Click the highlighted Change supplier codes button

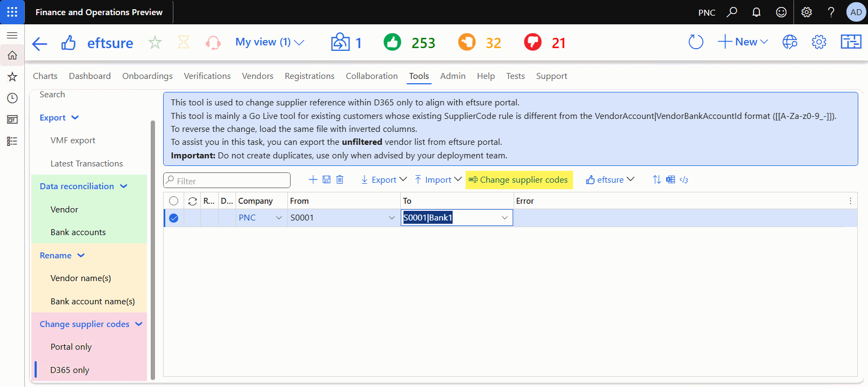point(519,180)
